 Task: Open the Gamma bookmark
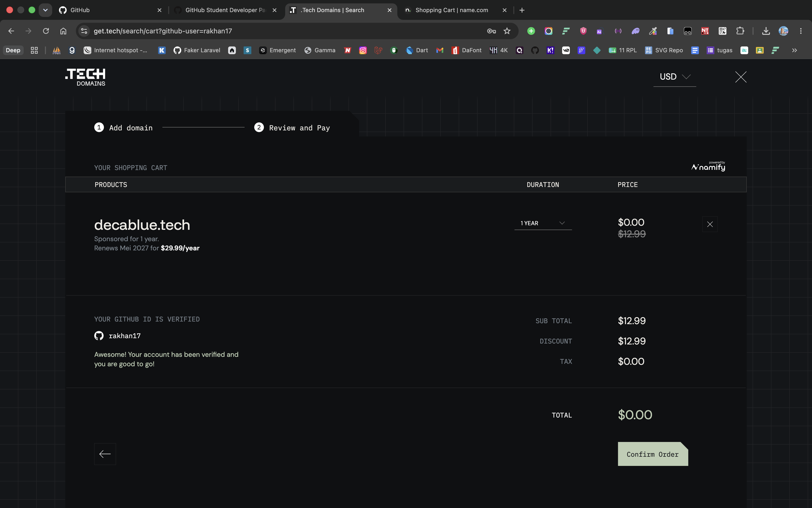coord(320,50)
